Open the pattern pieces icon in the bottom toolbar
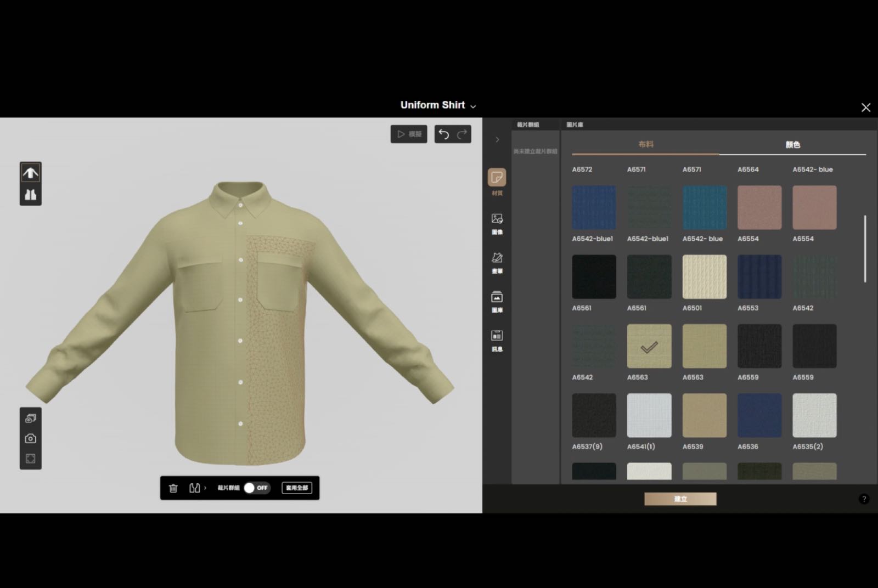Screen dimensions: 878x588 pyautogui.click(x=194, y=488)
